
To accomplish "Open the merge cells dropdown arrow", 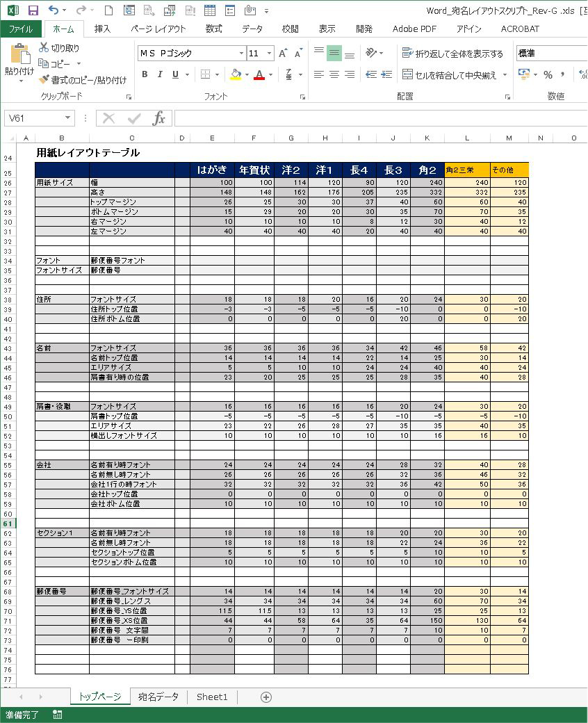I will [505, 74].
